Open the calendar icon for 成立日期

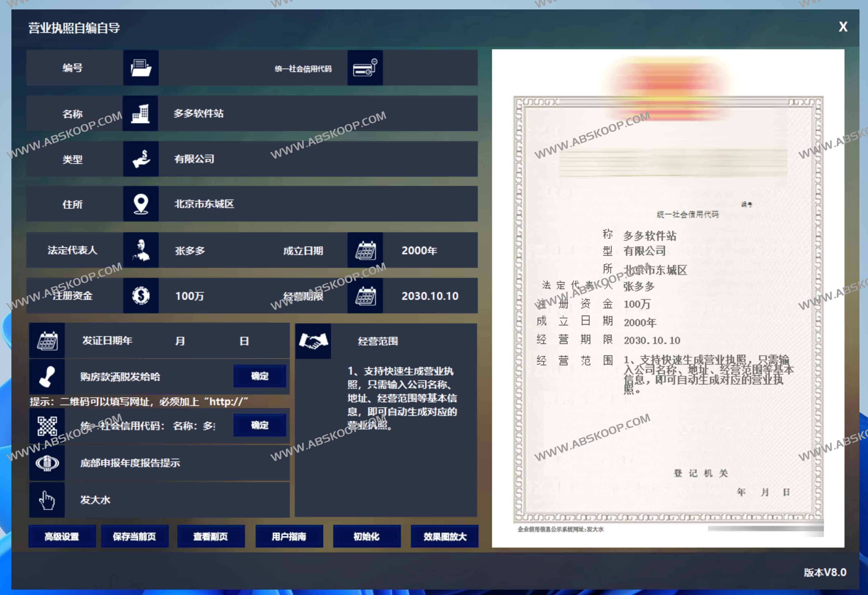coord(365,251)
